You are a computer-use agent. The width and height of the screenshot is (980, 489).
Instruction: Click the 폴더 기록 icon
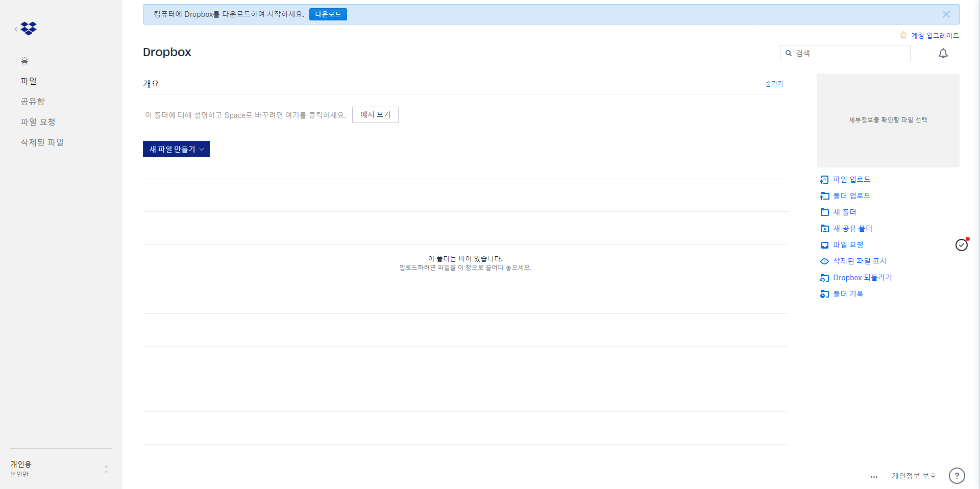(824, 294)
